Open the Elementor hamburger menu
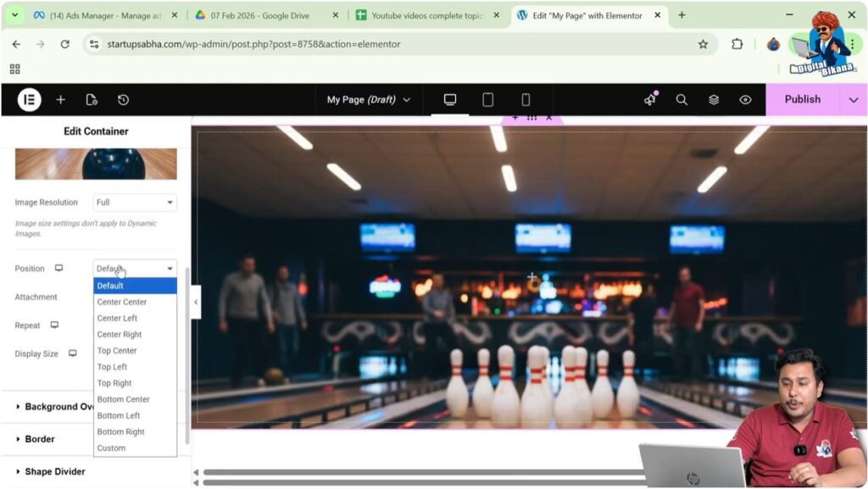Viewport: 868px width, 489px height. tap(28, 99)
